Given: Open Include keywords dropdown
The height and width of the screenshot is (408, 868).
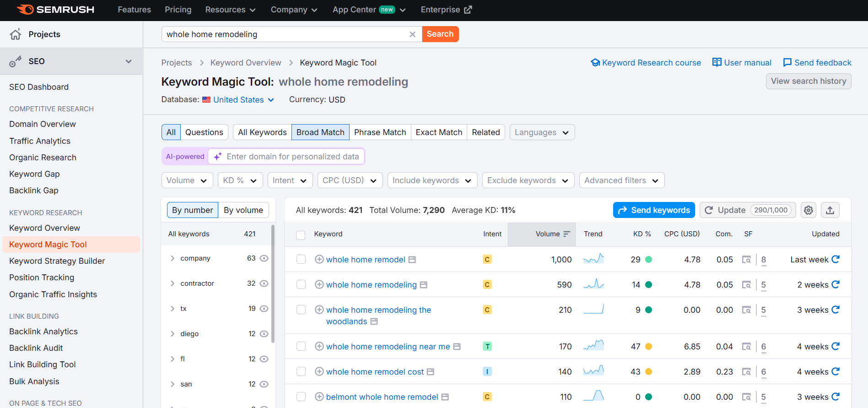Looking at the screenshot, I should click(x=432, y=180).
